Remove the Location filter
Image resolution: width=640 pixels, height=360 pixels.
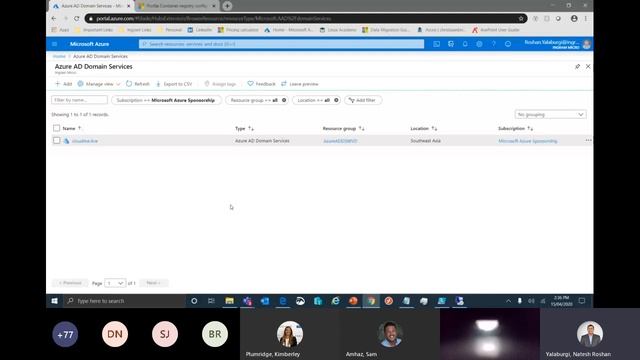(336, 100)
